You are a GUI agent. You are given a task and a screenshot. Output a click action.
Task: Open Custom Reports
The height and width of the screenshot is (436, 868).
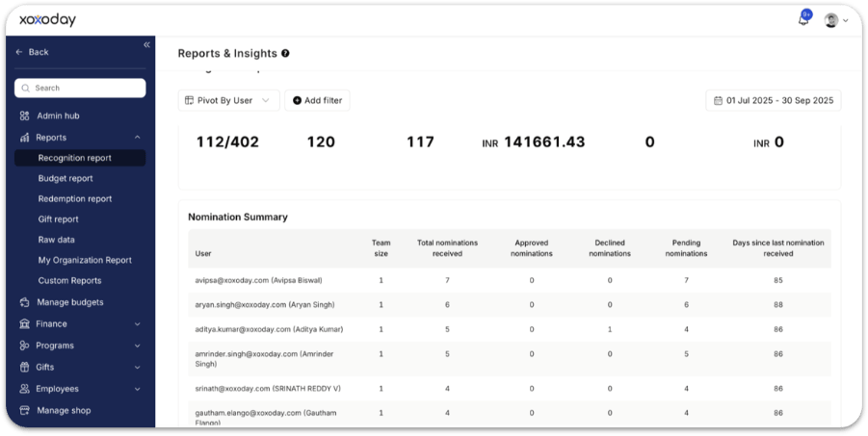coord(69,280)
